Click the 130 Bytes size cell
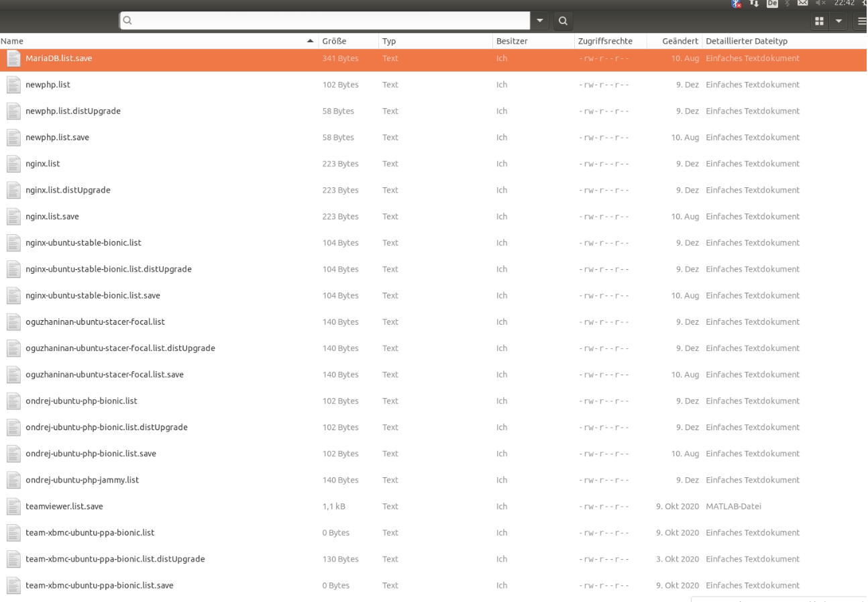Viewport: 868px width, 602px height. tap(340, 559)
